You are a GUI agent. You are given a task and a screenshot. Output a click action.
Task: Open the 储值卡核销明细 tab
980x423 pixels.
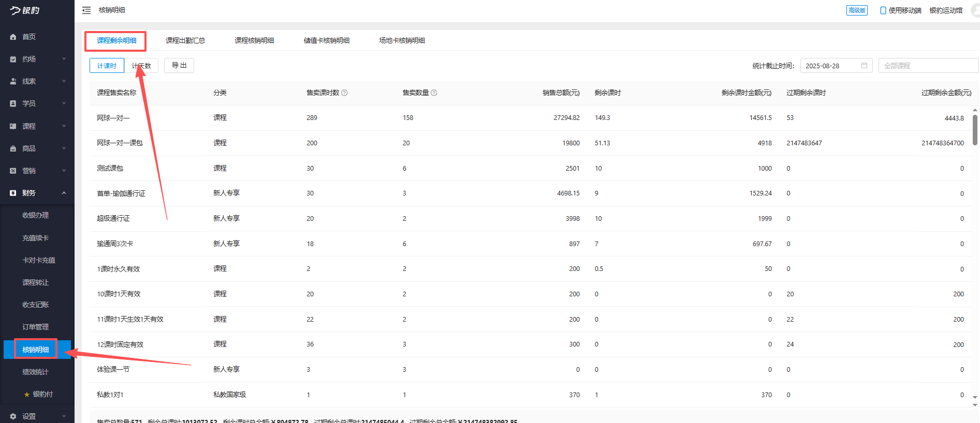(x=326, y=40)
